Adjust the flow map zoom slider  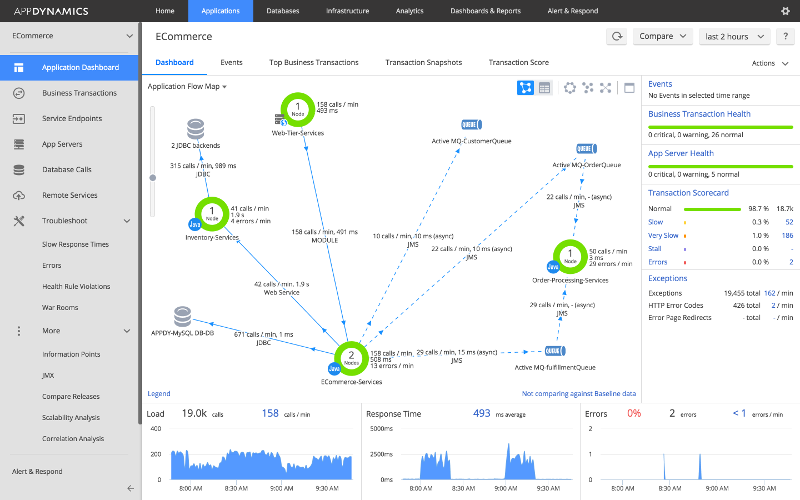click(153, 177)
